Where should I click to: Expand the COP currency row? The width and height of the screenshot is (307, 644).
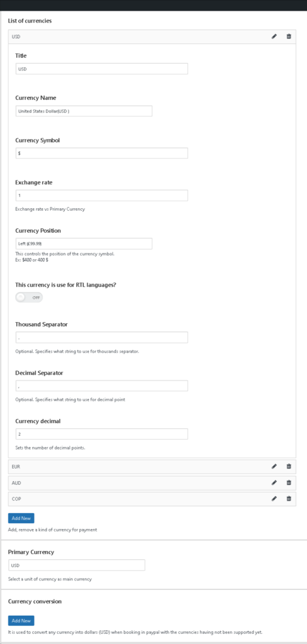point(152,499)
